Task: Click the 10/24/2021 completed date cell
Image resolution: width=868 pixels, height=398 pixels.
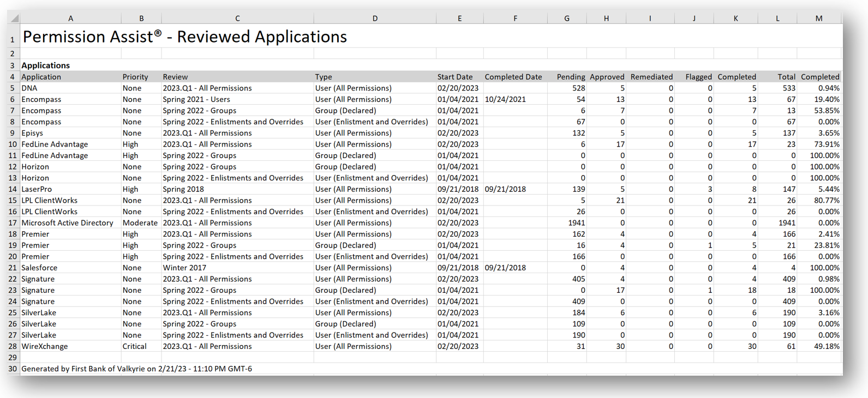Action: point(505,99)
